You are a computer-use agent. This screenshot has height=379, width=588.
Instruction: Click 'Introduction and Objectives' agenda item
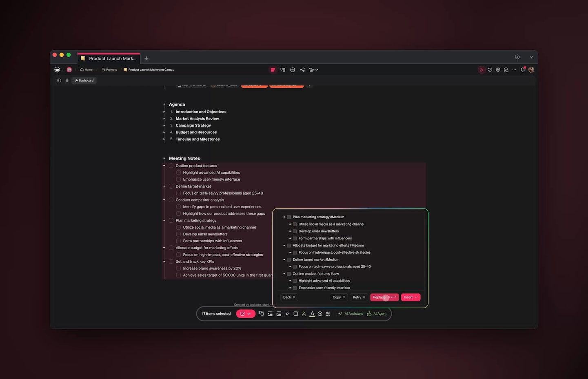(201, 112)
